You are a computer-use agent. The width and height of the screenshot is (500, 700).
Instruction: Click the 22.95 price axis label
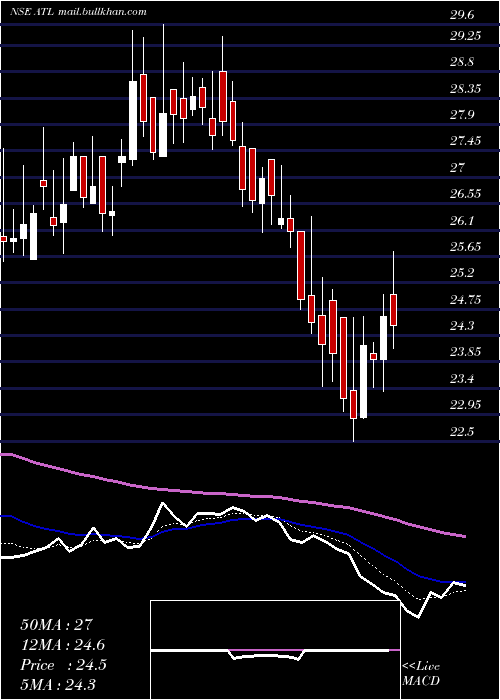click(466, 405)
